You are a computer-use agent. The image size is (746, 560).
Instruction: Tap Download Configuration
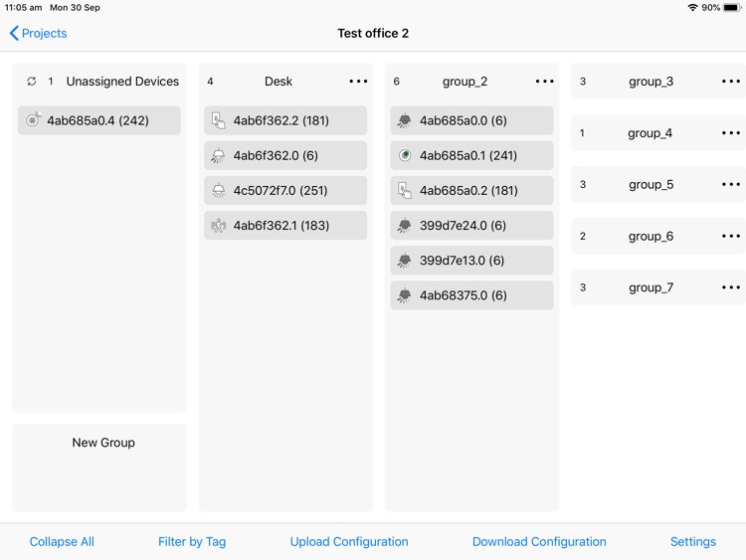click(539, 541)
